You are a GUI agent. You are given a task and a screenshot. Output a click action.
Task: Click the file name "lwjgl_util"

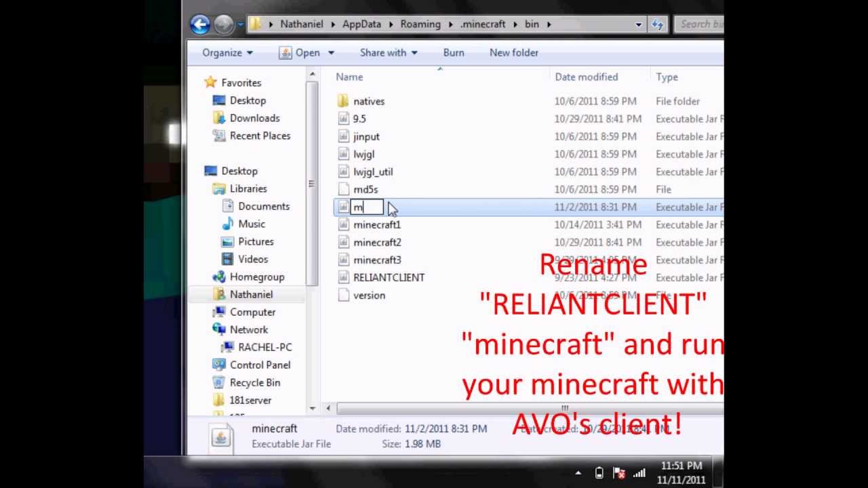(x=373, y=171)
